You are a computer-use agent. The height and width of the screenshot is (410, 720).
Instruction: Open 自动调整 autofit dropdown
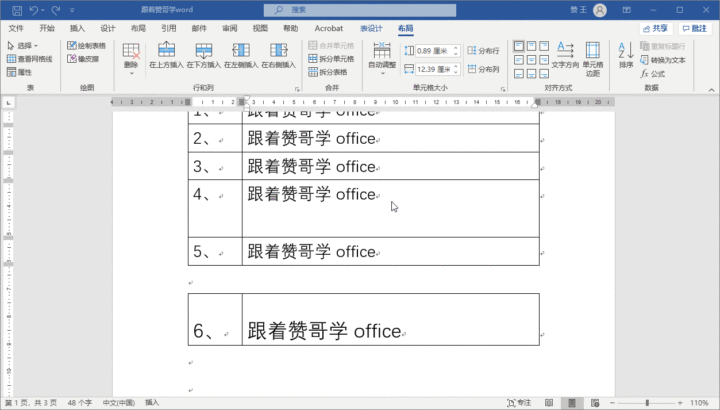click(x=382, y=58)
